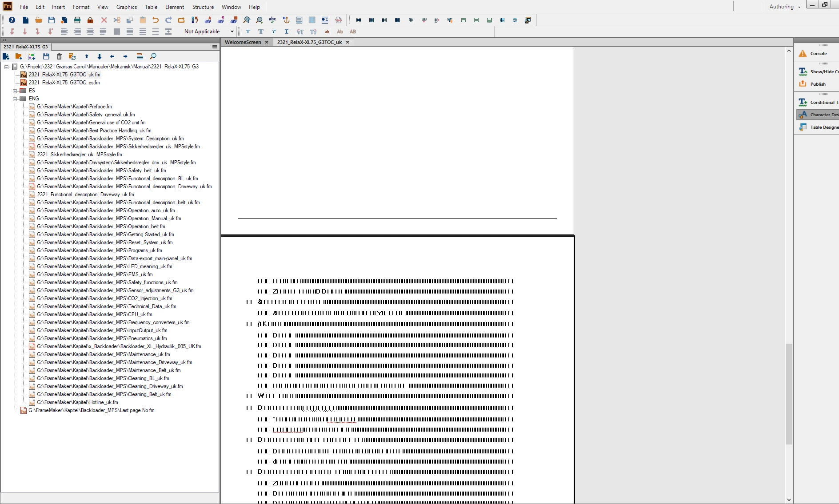Delete selected file with trash icon

coord(59,56)
